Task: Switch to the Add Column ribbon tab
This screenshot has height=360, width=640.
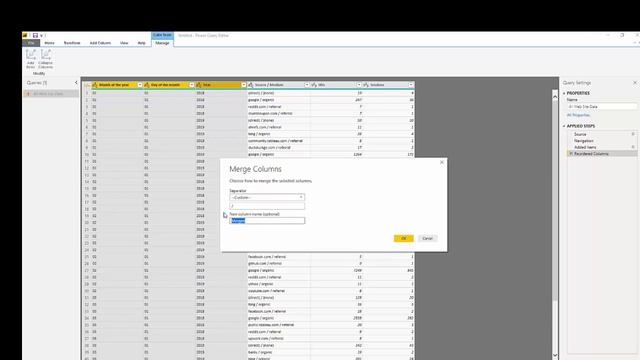Action: pos(100,43)
